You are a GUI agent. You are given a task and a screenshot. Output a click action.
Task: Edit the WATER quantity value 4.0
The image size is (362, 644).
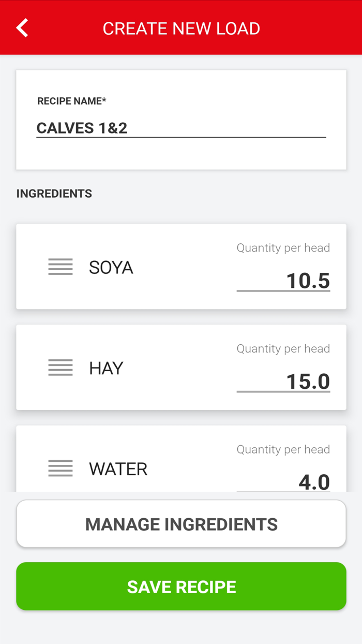coord(283,481)
